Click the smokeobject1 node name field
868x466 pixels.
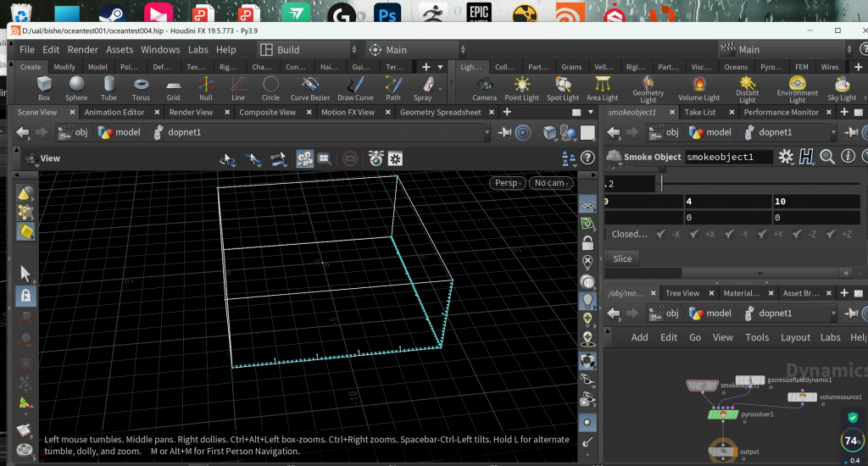(728, 158)
